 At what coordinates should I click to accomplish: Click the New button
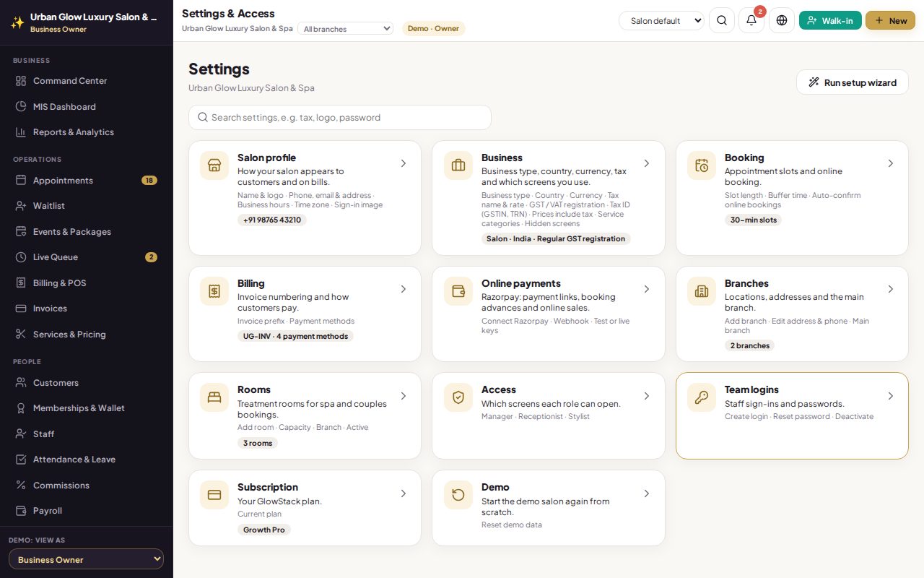(890, 20)
